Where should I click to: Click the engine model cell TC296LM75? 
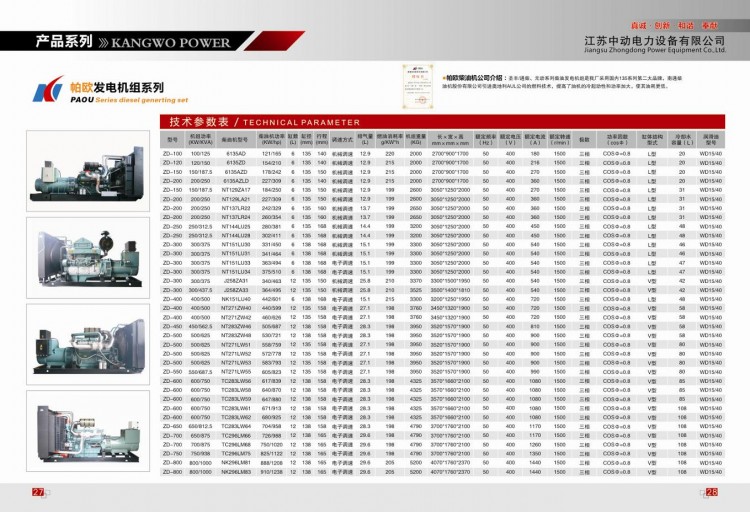coord(236,454)
